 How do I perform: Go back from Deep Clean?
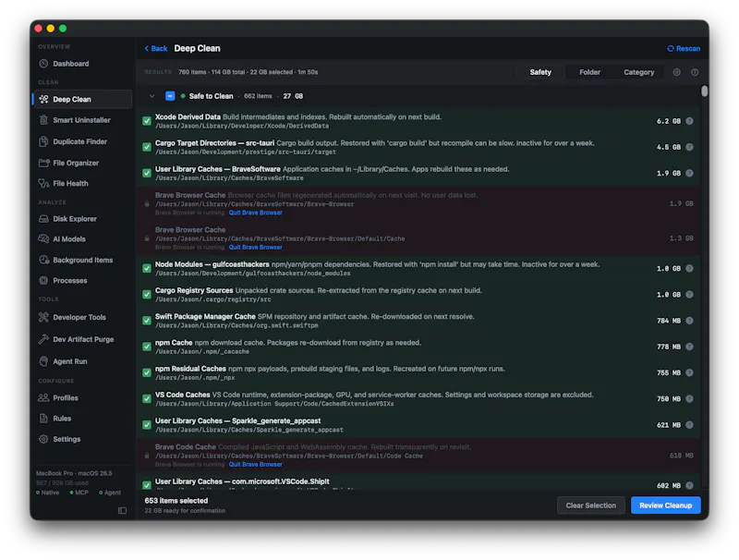point(156,49)
